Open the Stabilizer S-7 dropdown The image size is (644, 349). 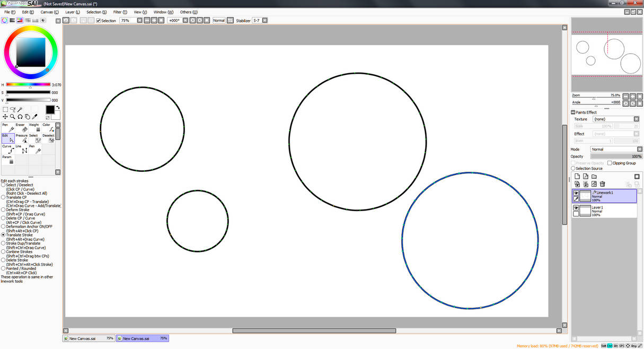tap(265, 21)
